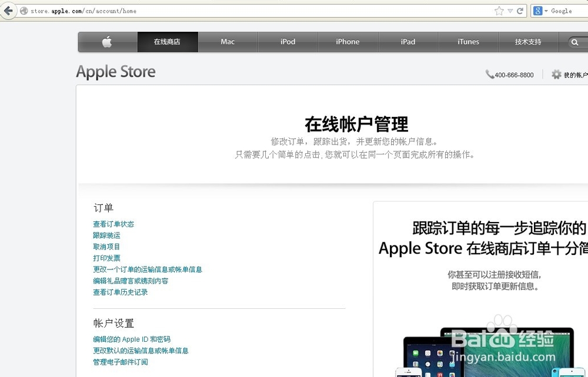Screen dimensions: 588x377
Task: Select the 在线商店 navigation tab
Action: click(167, 42)
